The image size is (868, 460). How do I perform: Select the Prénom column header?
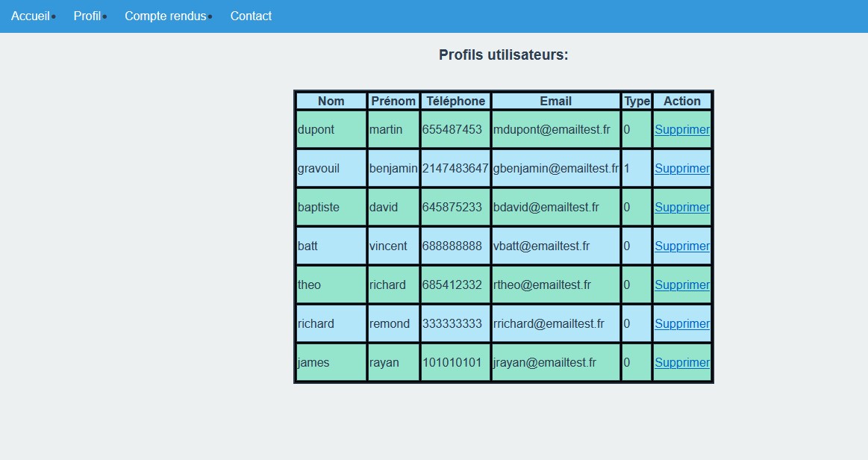393,102
